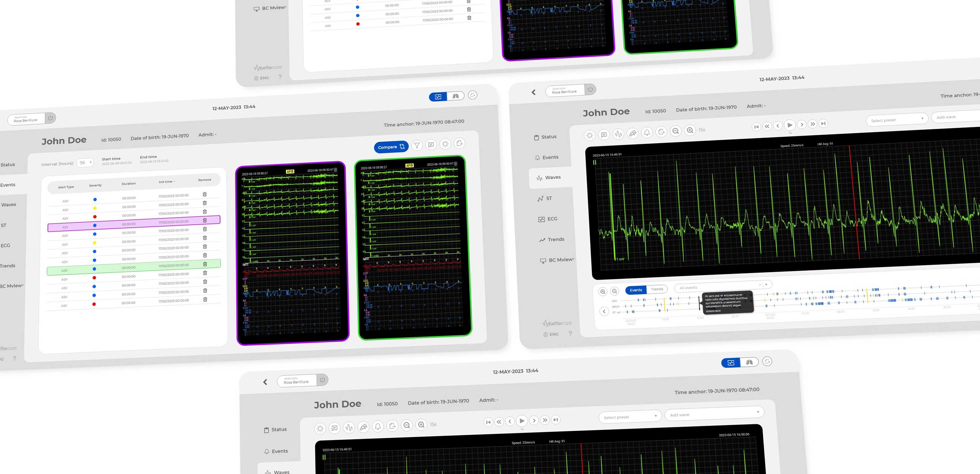Open the annotation comment icon
Image resolution: width=980 pixels, height=474 pixels.
(x=603, y=135)
